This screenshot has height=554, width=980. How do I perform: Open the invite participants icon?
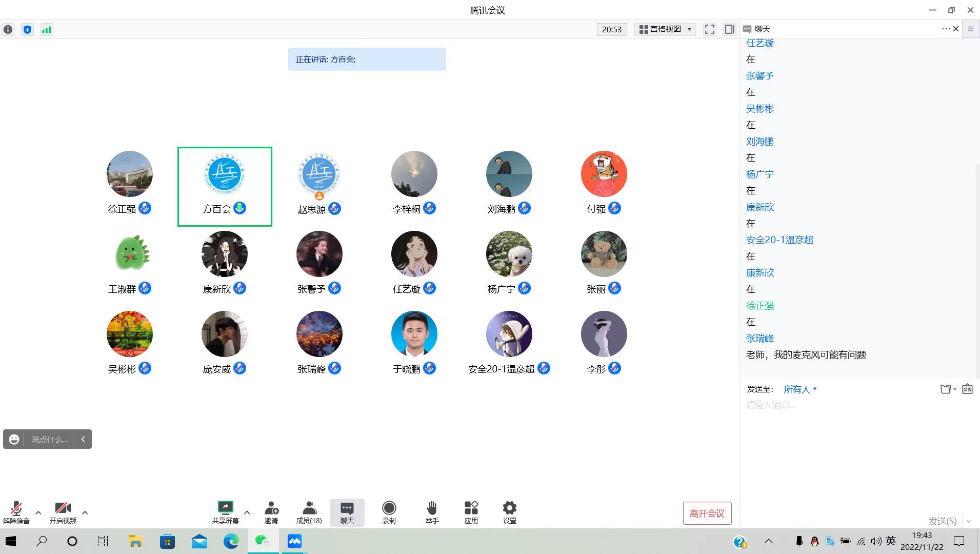[x=271, y=508]
